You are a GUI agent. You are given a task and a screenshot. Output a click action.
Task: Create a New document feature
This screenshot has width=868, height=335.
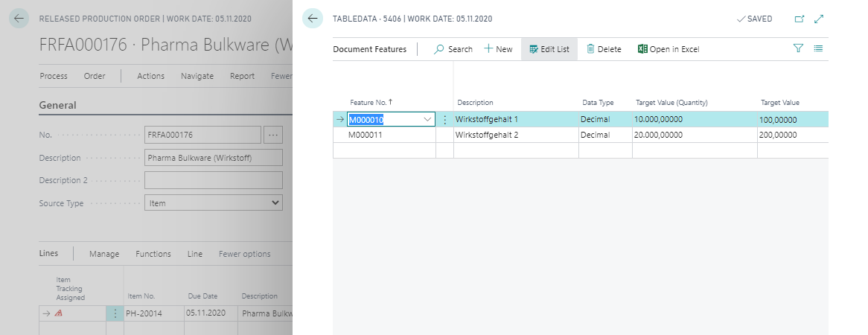[x=498, y=49]
